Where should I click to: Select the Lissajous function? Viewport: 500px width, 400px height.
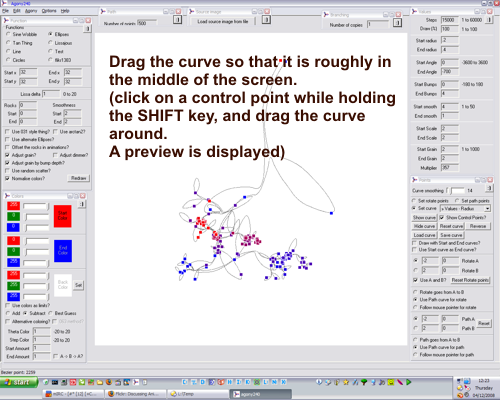point(50,43)
